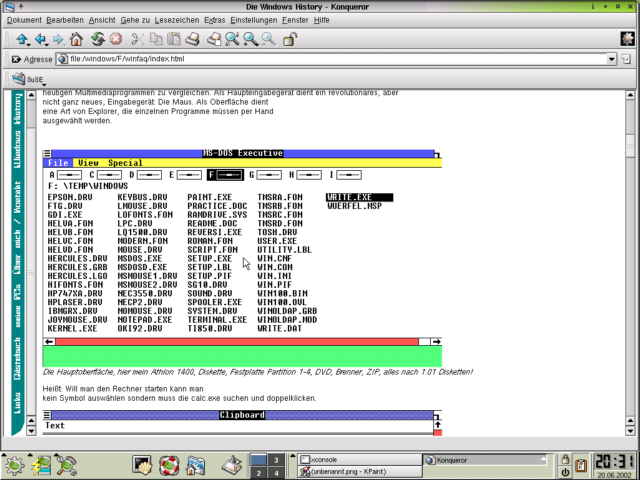Expand the address bar history dropdown
The height and width of the screenshot is (480, 640).
[611, 59]
